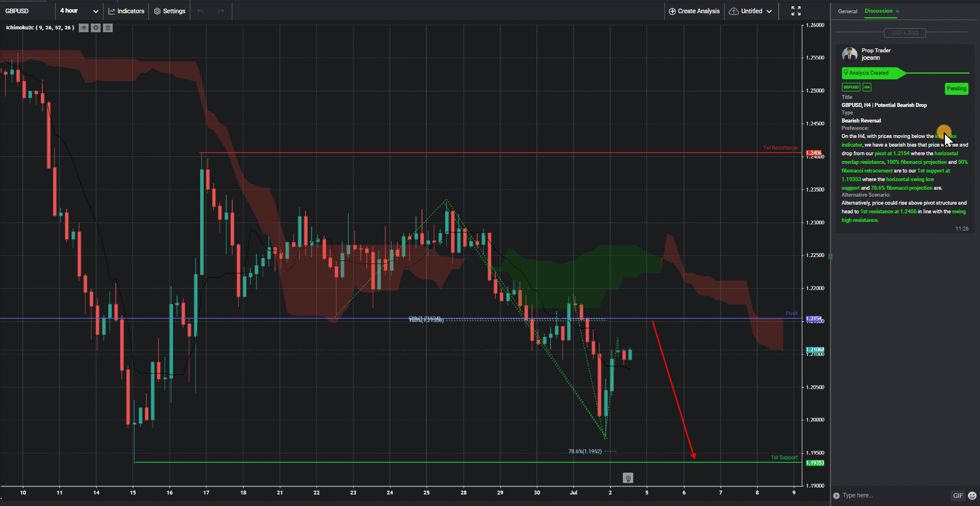This screenshot has width=980, height=506.
Task: Click the add attachment plus icon
Action: [x=836, y=496]
